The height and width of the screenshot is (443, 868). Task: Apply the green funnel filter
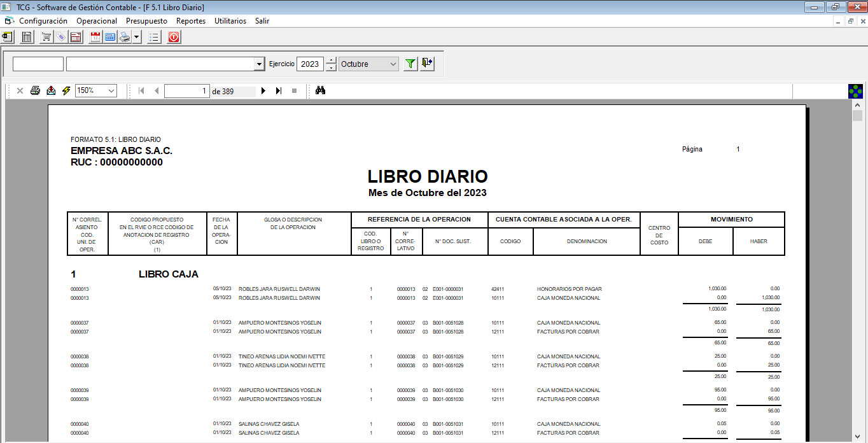click(410, 64)
